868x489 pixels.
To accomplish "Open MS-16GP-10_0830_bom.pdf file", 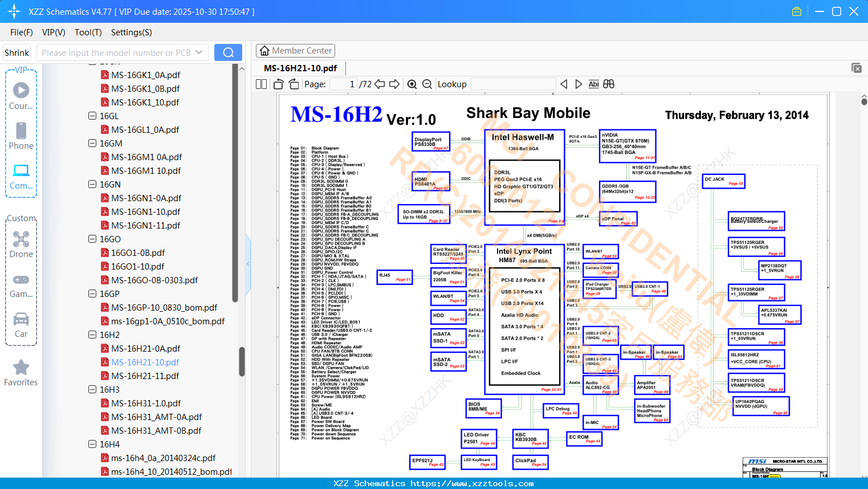I will click(164, 307).
